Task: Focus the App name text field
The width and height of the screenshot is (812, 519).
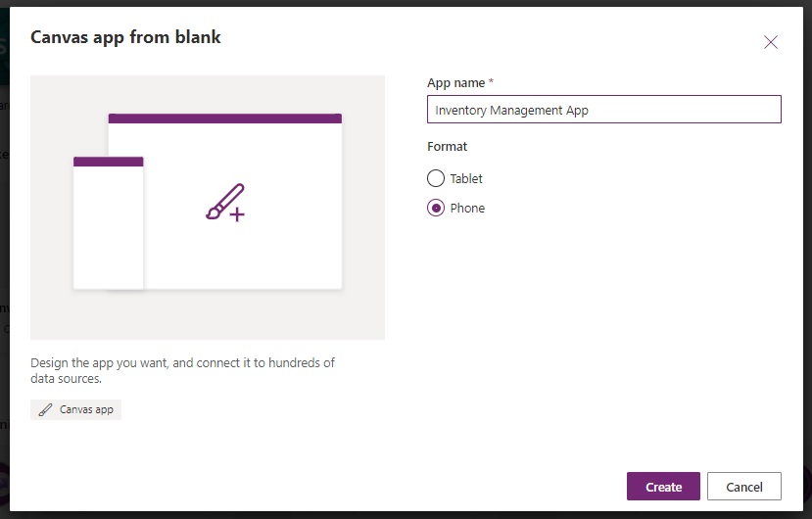Action: tap(604, 110)
